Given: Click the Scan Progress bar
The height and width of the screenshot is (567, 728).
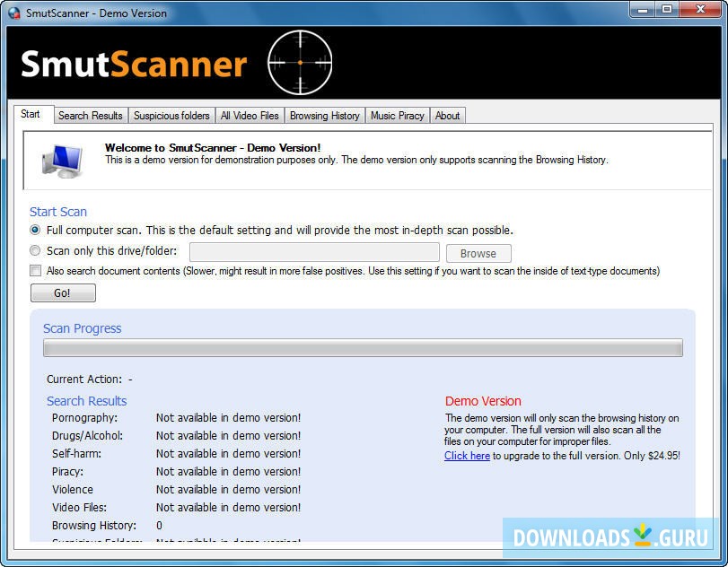Looking at the screenshot, I should coord(363,347).
